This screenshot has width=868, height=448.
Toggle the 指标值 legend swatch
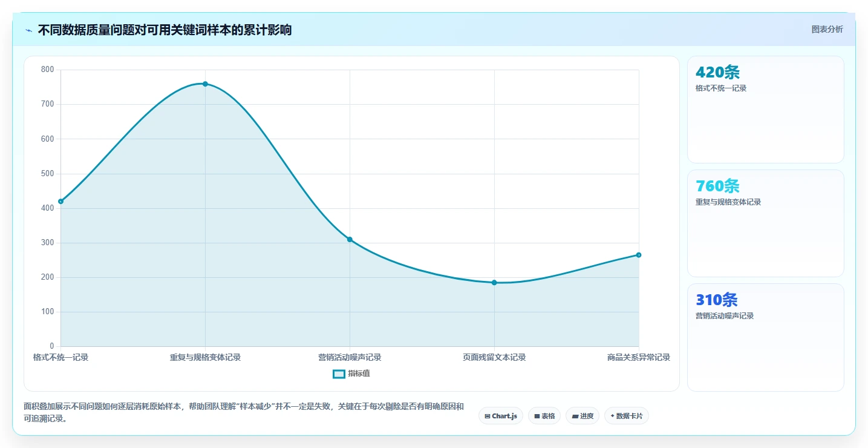(x=339, y=374)
